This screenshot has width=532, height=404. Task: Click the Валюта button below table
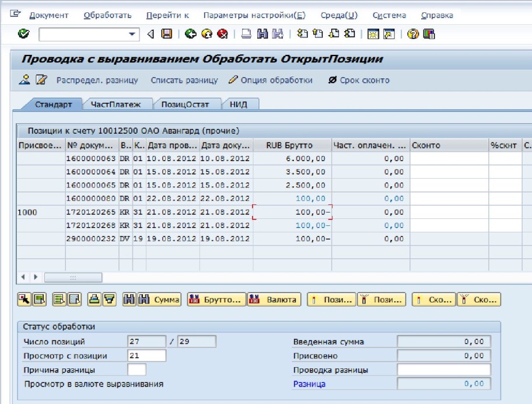pyautogui.click(x=274, y=299)
